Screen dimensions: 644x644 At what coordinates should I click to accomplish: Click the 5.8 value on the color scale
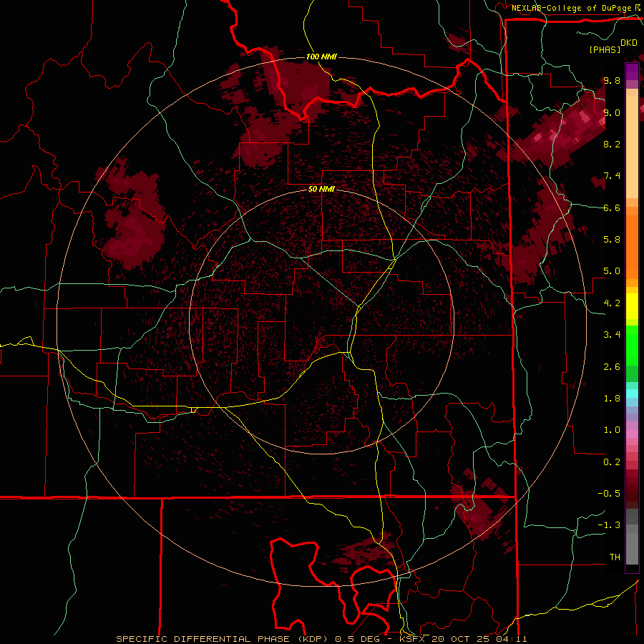pos(612,240)
